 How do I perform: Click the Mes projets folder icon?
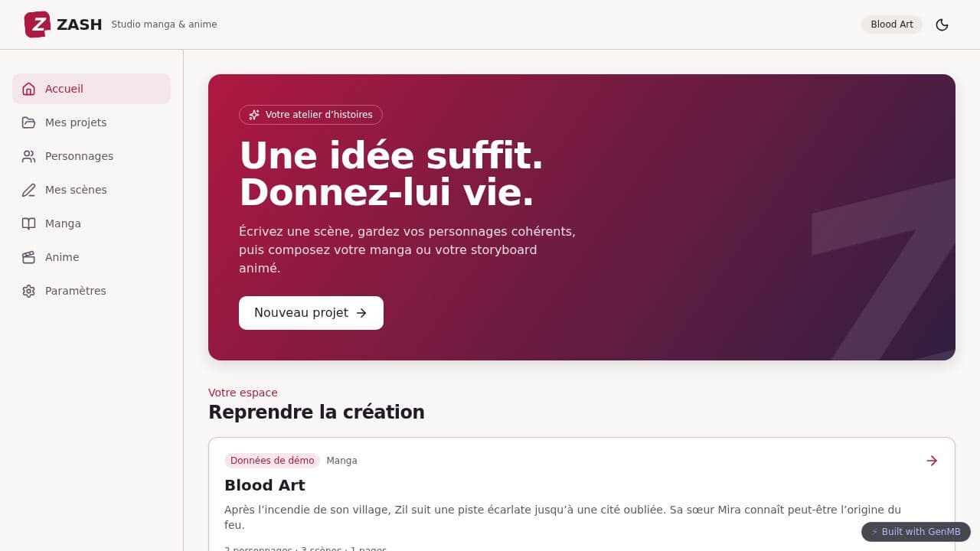pos(29,122)
